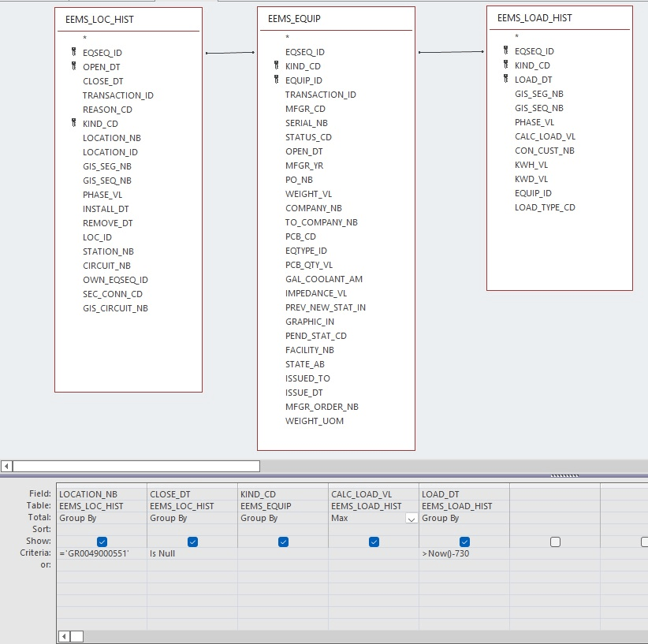Select EQSEQ_ID field in EEMS_EQUIP list
The width and height of the screenshot is (648, 644).
pyautogui.click(x=305, y=52)
